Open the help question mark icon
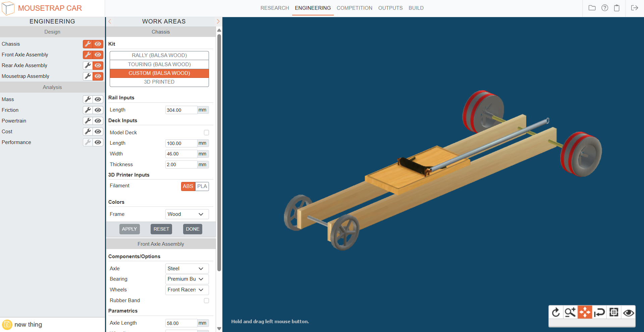This screenshot has width=644, height=332. coord(604,8)
